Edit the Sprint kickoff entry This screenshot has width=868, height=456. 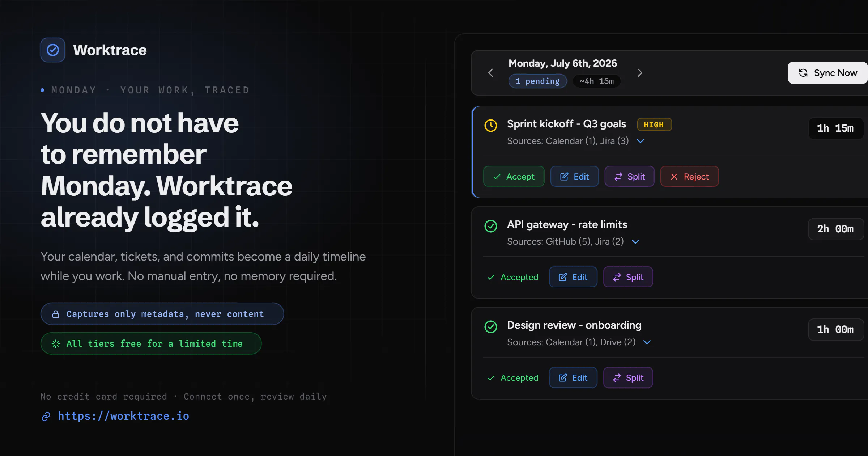[x=575, y=176]
